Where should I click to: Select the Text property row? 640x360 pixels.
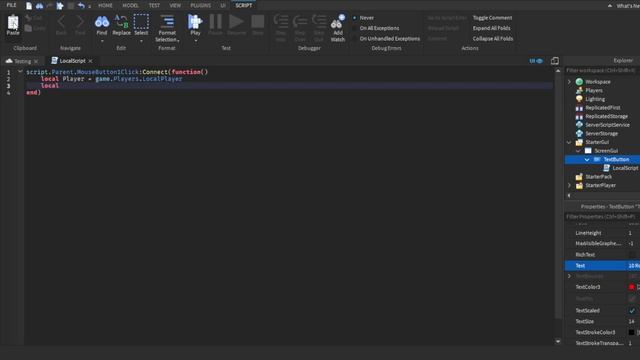(602, 266)
